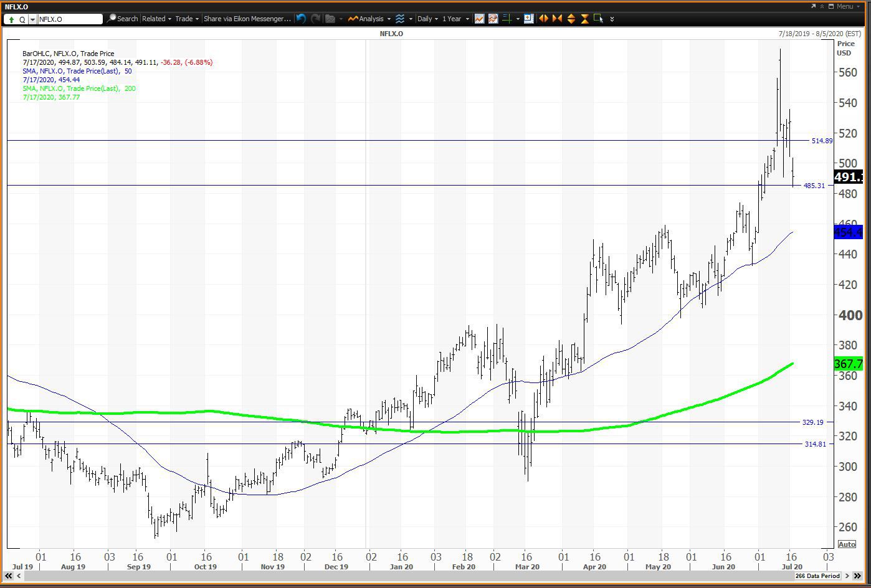The width and height of the screenshot is (871, 588).
Task: Click the jump-to-end double right arrow
Action: (858, 576)
